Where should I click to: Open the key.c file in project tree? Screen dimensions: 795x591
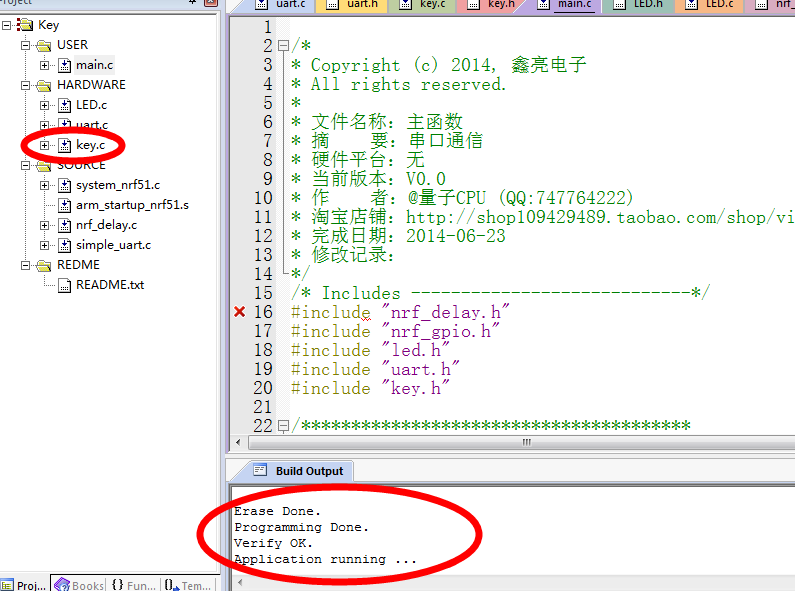89,145
